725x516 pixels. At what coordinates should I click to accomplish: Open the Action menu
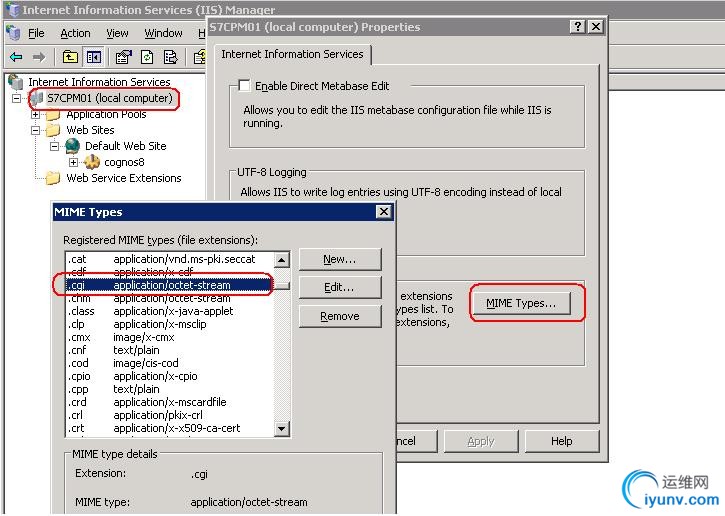tap(75, 33)
